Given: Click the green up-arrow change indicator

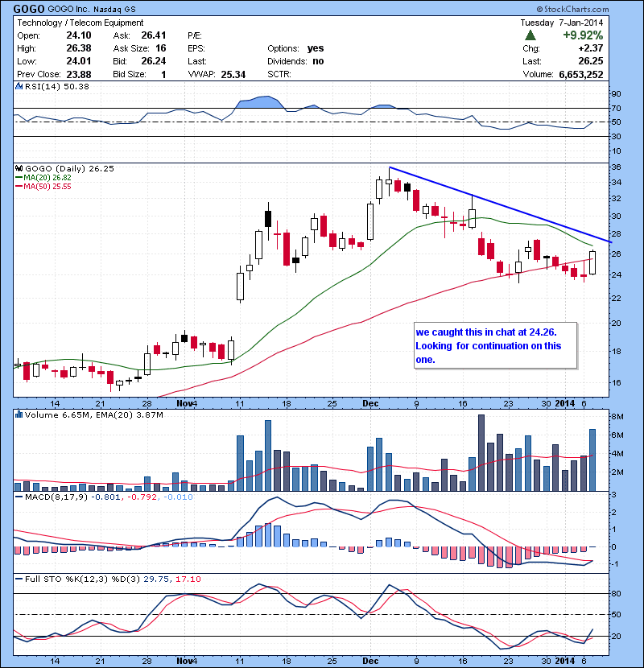Looking at the screenshot, I should point(530,35).
